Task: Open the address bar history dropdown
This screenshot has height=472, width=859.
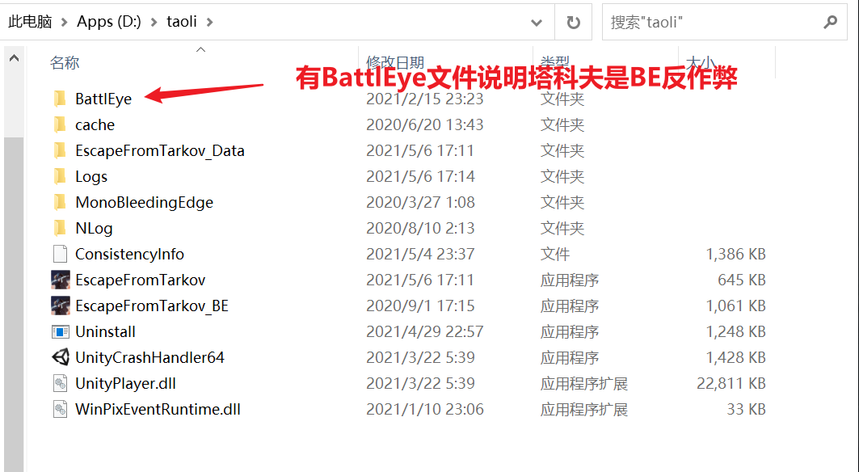Action: 536,22
